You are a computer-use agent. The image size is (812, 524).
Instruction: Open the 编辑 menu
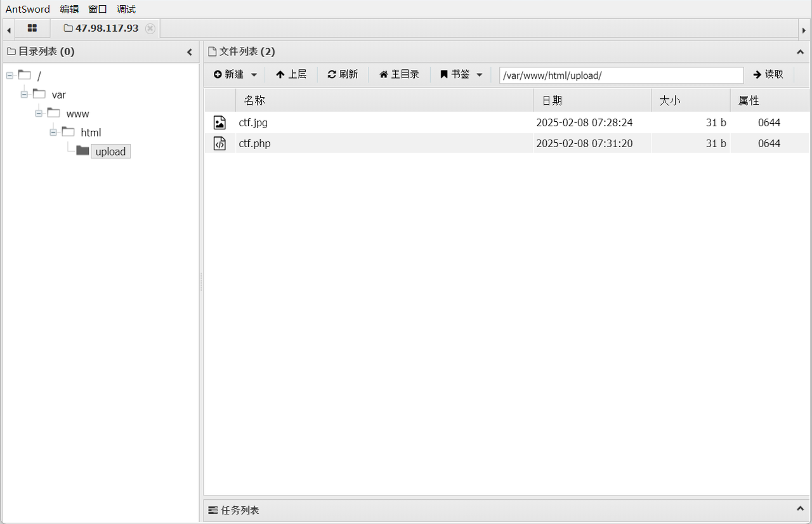(69, 9)
